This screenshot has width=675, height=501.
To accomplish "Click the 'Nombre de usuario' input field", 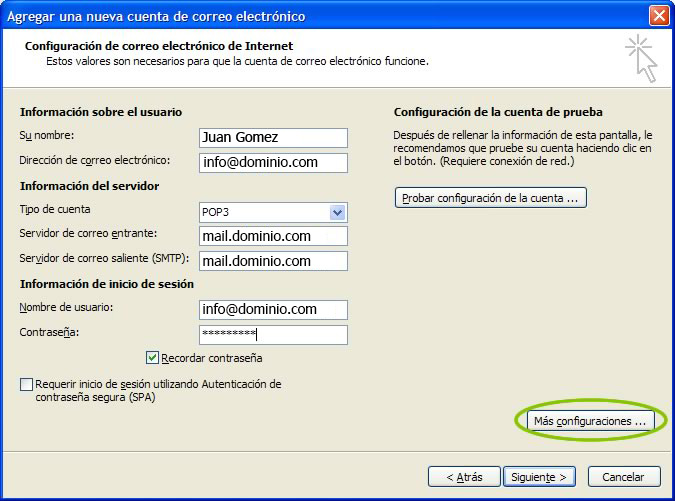I will (273, 309).
